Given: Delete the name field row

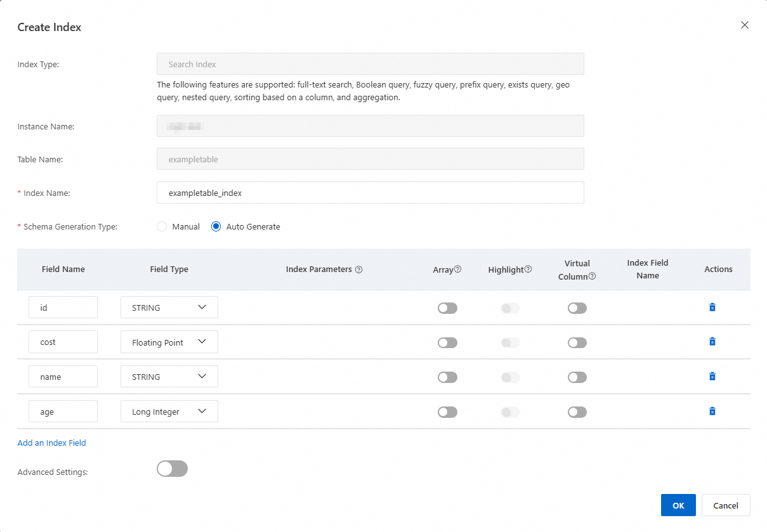Looking at the screenshot, I should pyautogui.click(x=712, y=377).
